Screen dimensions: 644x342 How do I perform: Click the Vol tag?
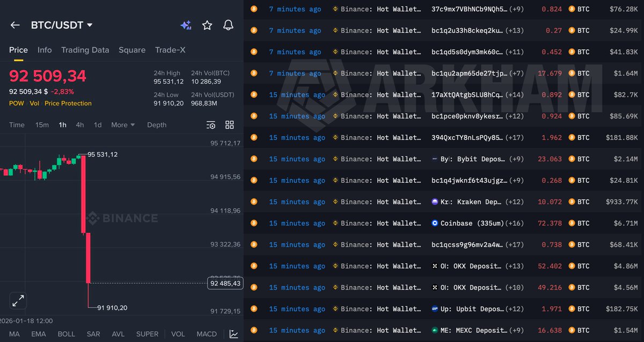[x=34, y=103]
